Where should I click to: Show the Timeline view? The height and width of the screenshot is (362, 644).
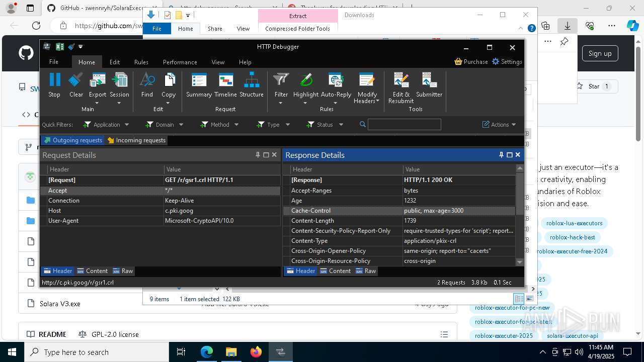(225, 84)
